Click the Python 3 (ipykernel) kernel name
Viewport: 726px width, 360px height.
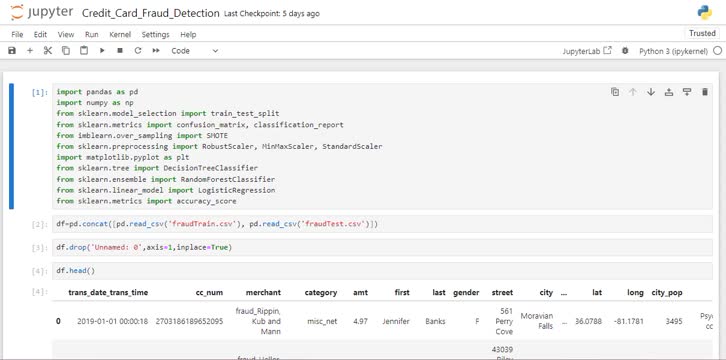(x=674, y=51)
